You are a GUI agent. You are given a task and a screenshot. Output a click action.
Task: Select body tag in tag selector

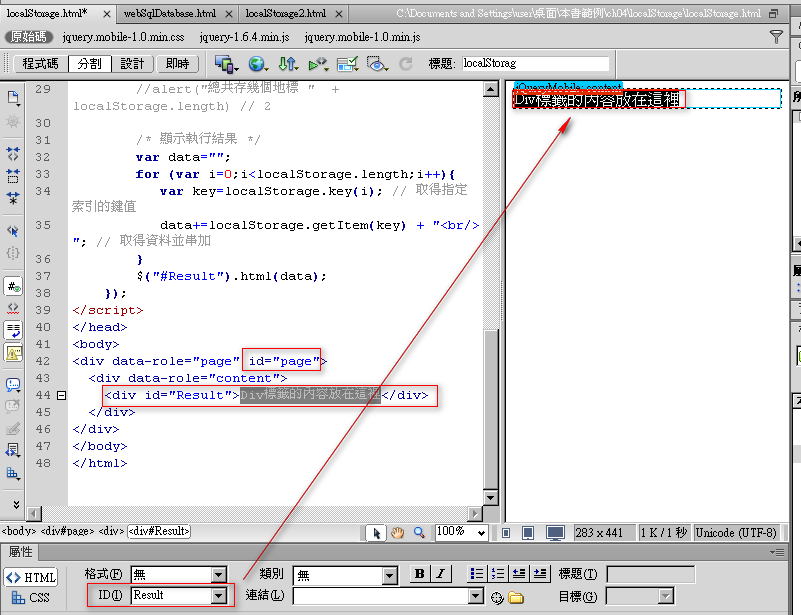point(19,532)
